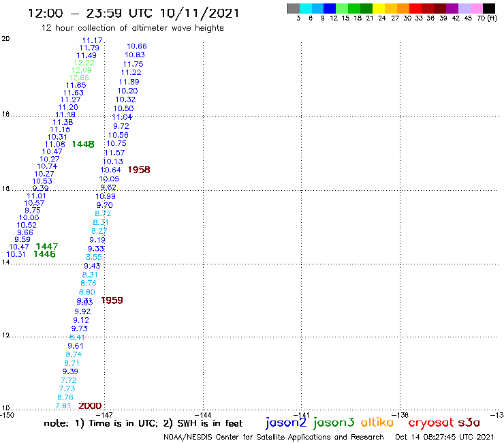
Task: Select wave height value 11.38
Action: (x=63, y=122)
